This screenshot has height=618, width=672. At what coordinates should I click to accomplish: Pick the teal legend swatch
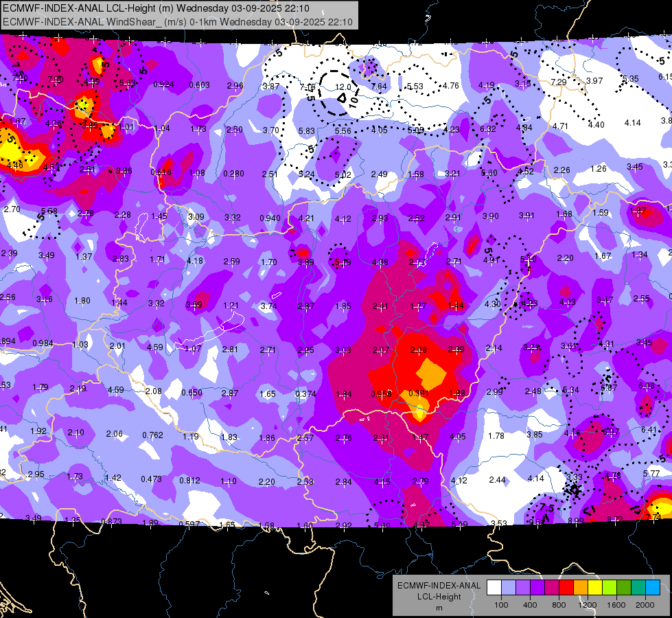638,588
